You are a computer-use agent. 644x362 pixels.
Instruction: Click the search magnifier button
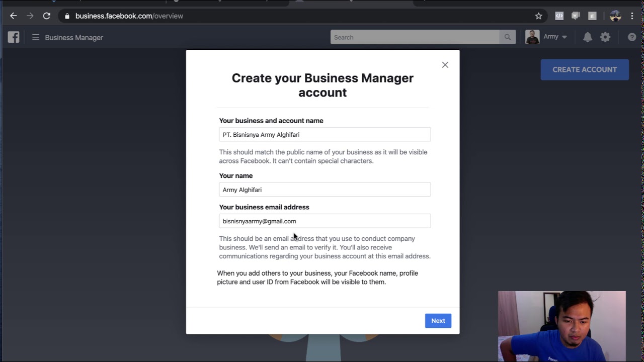pyautogui.click(x=508, y=37)
